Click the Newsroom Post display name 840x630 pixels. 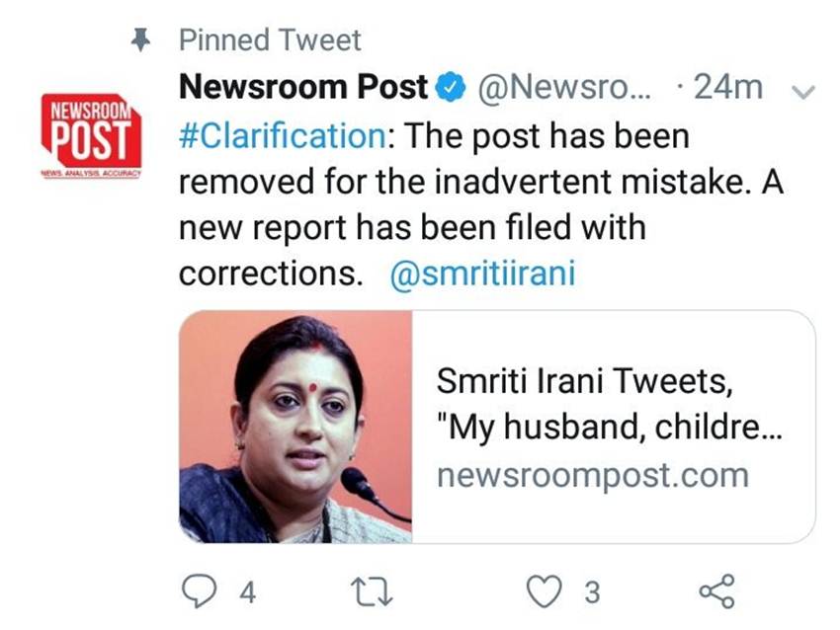pyautogui.click(x=303, y=88)
